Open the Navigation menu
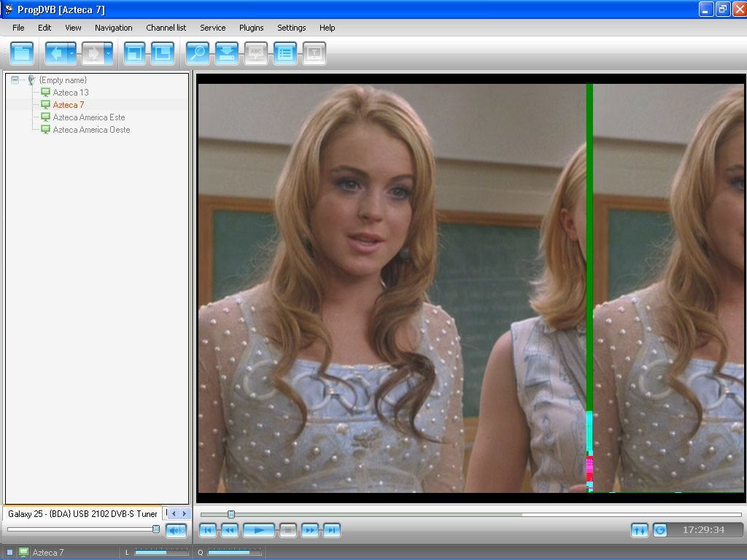 113,28
